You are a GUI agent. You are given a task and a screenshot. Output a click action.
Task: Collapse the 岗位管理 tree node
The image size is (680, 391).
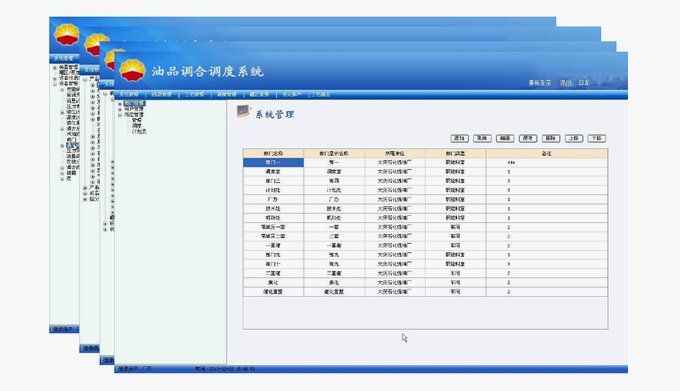click(x=120, y=115)
